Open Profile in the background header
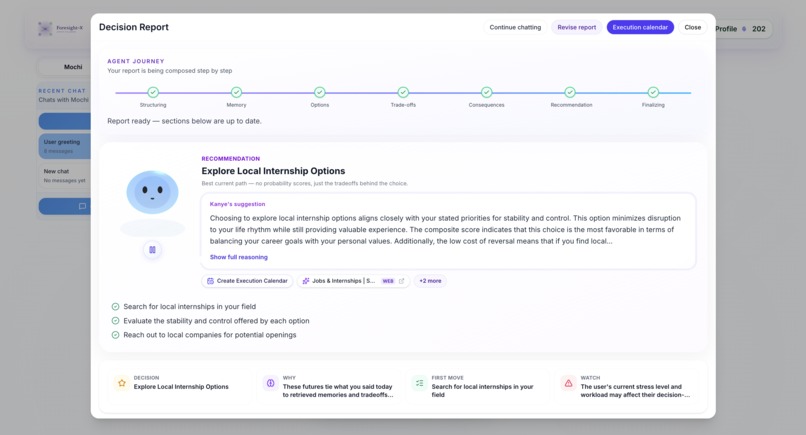 726,29
